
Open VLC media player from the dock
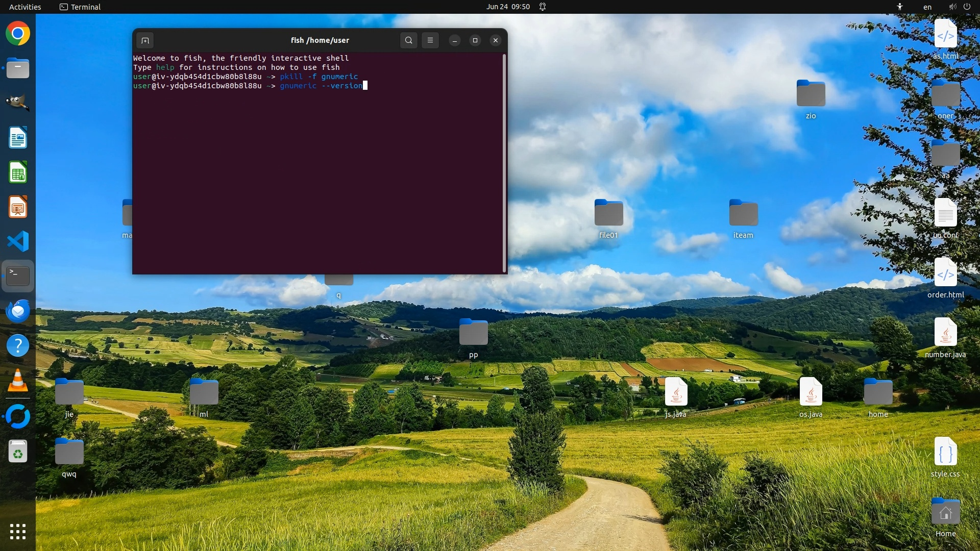[x=18, y=381]
